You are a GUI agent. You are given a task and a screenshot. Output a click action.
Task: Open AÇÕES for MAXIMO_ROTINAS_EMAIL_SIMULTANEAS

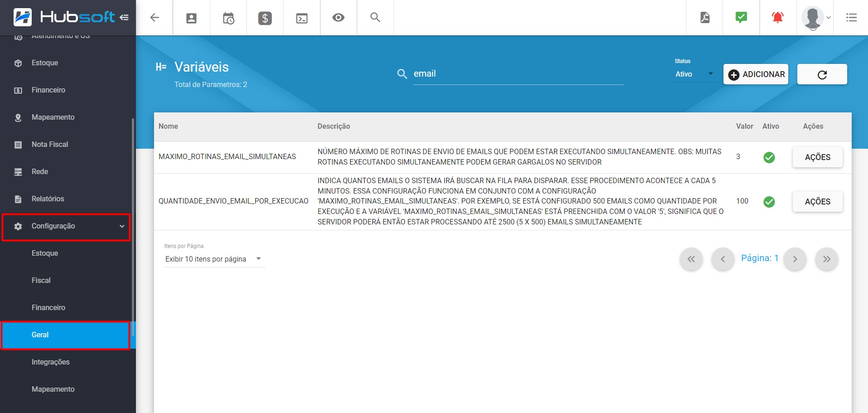pos(817,157)
